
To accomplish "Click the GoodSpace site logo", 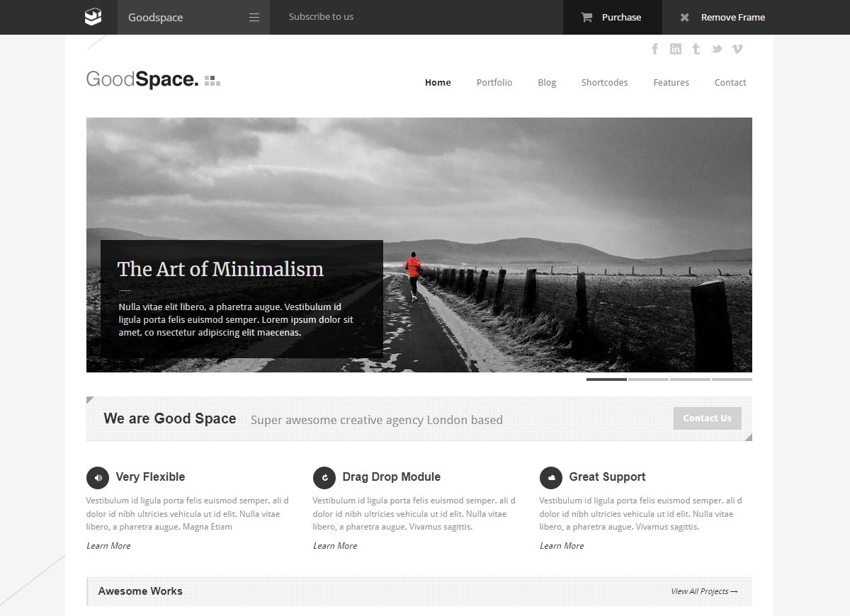I will click(x=153, y=79).
